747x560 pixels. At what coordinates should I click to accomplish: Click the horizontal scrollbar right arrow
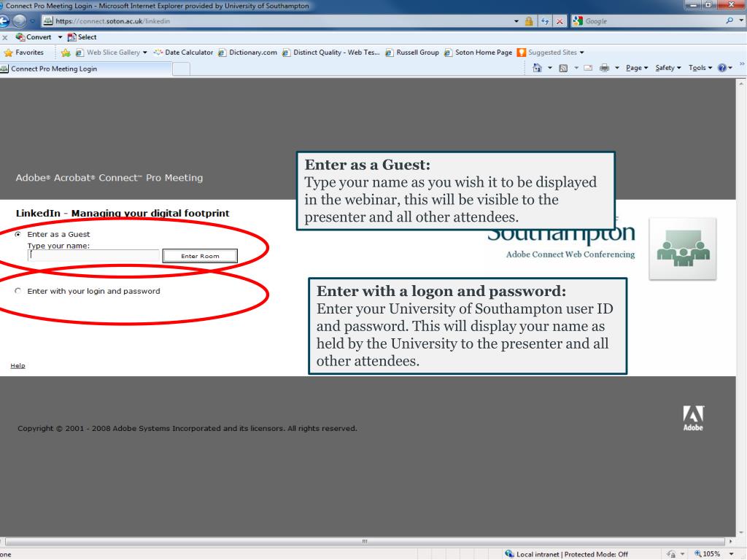tap(731, 542)
